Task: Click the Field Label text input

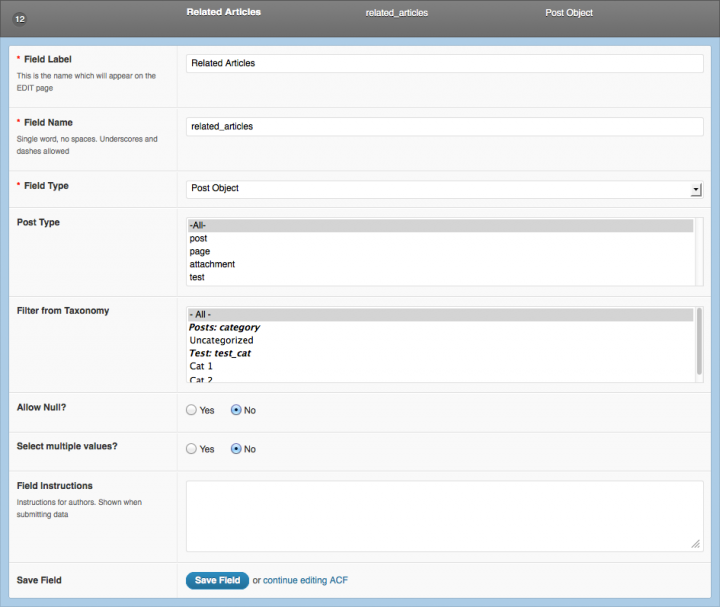Action: pos(444,63)
